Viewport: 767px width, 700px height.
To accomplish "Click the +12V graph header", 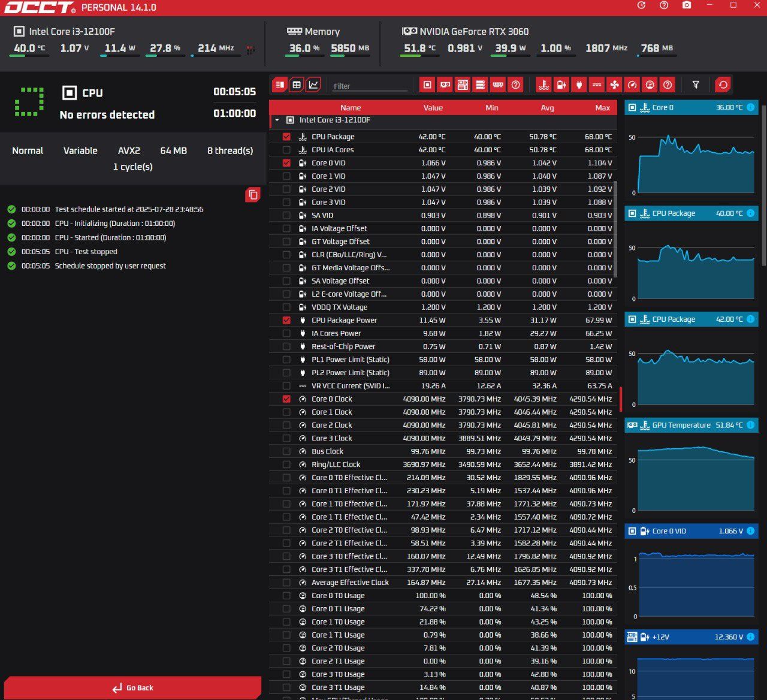I will (691, 637).
